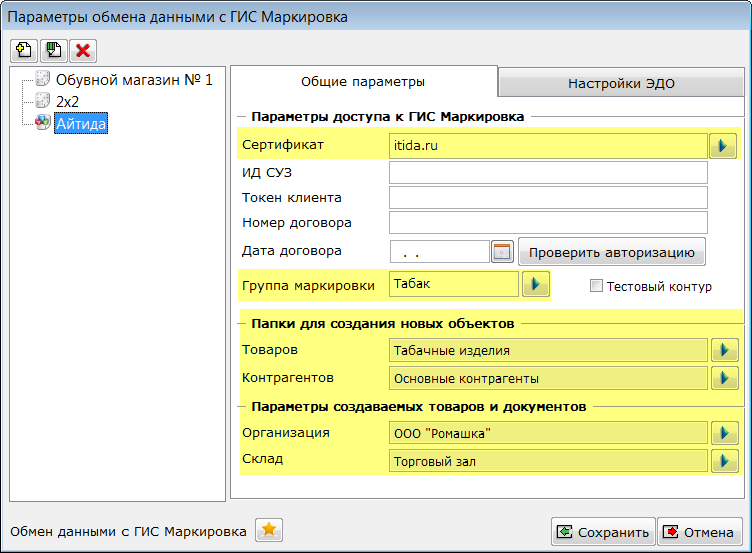Click the dice icon beside Обувной магазин № 1
This screenshot has width=752, height=553.
click(43, 79)
